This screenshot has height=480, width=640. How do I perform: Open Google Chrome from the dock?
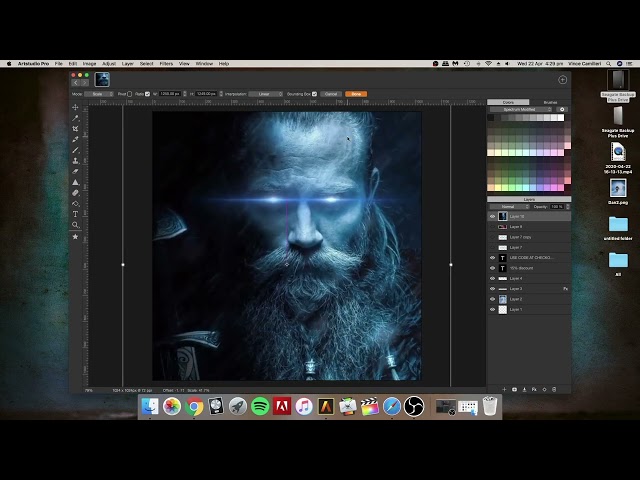pos(194,406)
